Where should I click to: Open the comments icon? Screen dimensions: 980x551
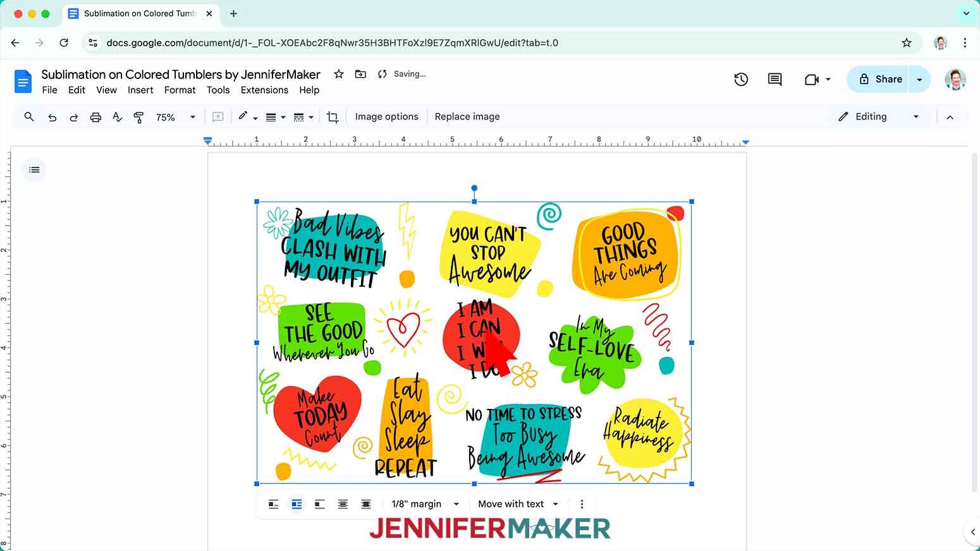click(x=775, y=79)
